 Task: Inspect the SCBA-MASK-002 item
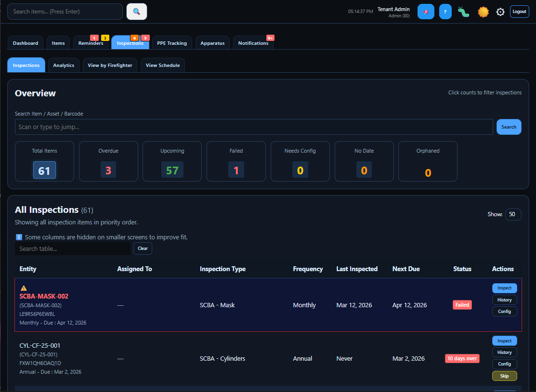pyautogui.click(x=504, y=287)
